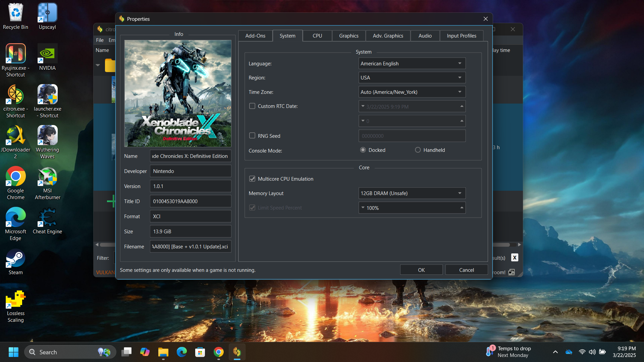
Task: Collapse game folder tree arrow in citron window
Action: (98, 65)
